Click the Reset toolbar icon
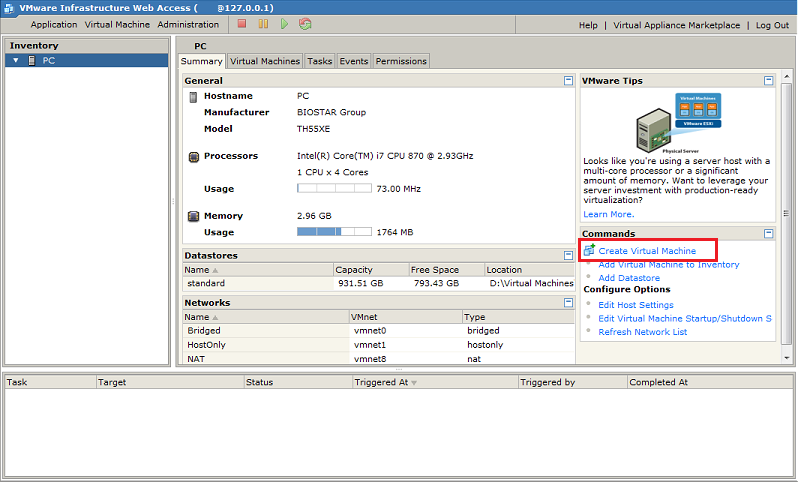 [305, 24]
